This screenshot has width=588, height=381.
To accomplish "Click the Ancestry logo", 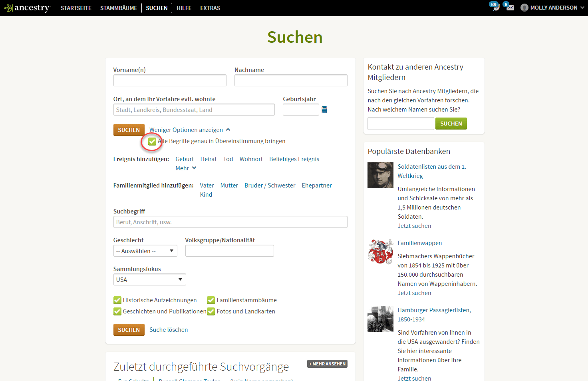I will click(x=27, y=8).
